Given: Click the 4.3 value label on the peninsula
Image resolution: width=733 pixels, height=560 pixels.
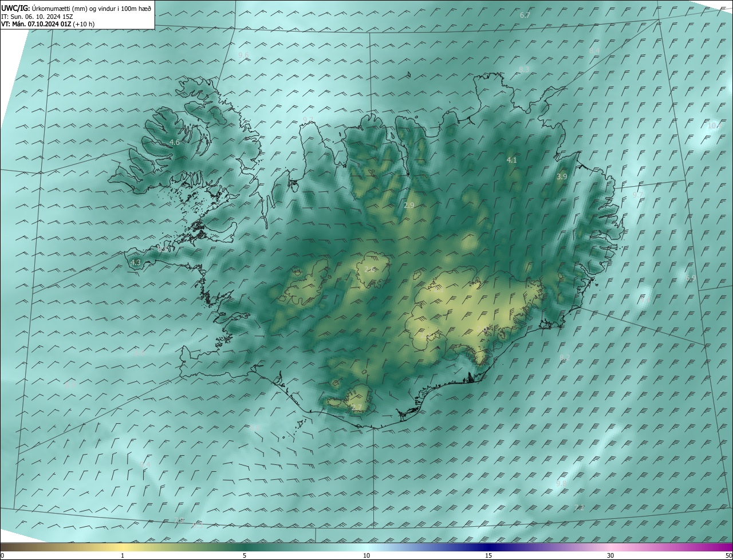Looking at the screenshot, I should click(x=136, y=262).
